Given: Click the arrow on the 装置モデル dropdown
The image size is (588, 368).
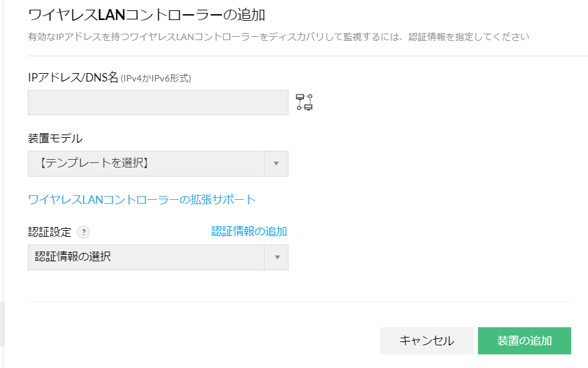Looking at the screenshot, I should pyautogui.click(x=276, y=164).
